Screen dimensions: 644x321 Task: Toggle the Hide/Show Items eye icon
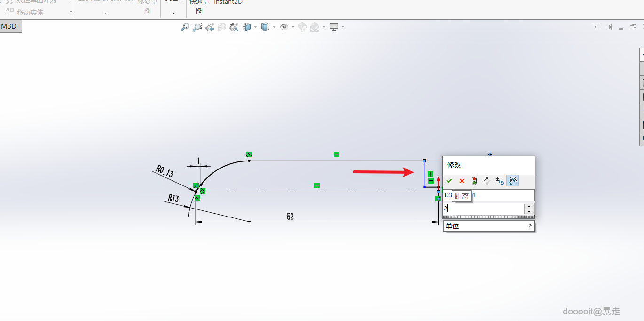point(284,27)
